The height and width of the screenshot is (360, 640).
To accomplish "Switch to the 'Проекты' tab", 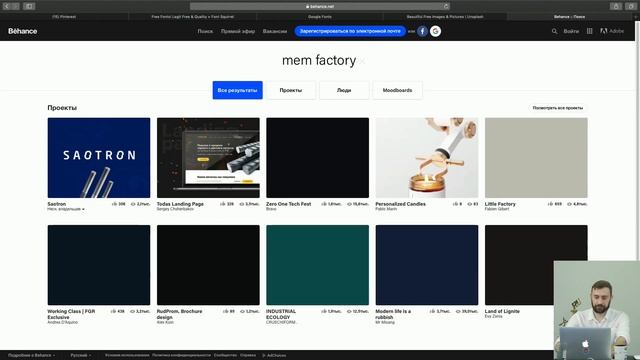I will 291,90.
